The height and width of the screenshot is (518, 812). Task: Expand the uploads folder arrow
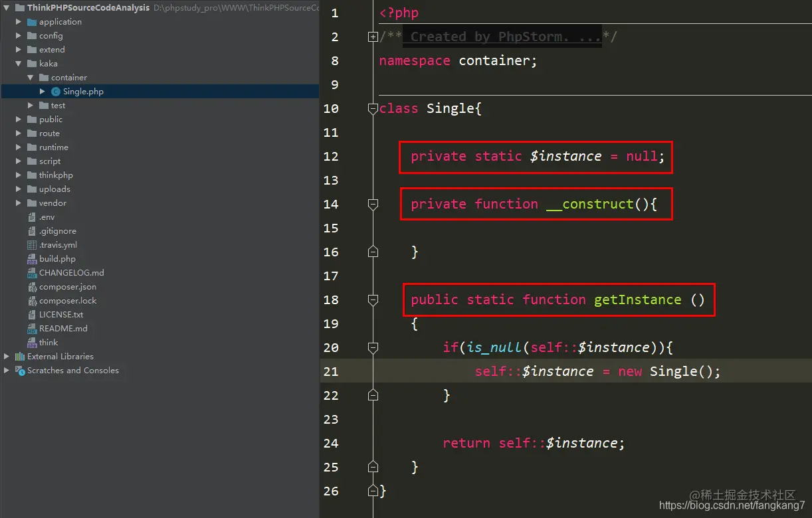click(x=19, y=189)
